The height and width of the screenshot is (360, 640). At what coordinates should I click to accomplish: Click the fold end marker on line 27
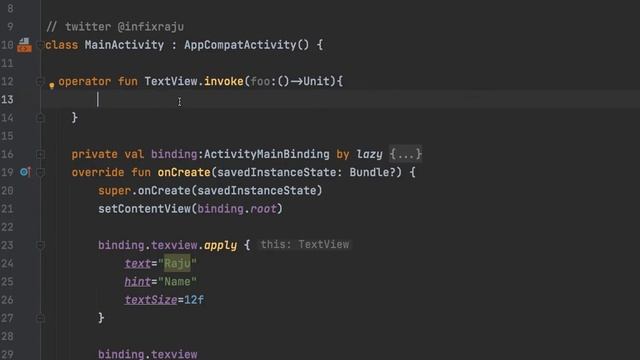coord(40,318)
